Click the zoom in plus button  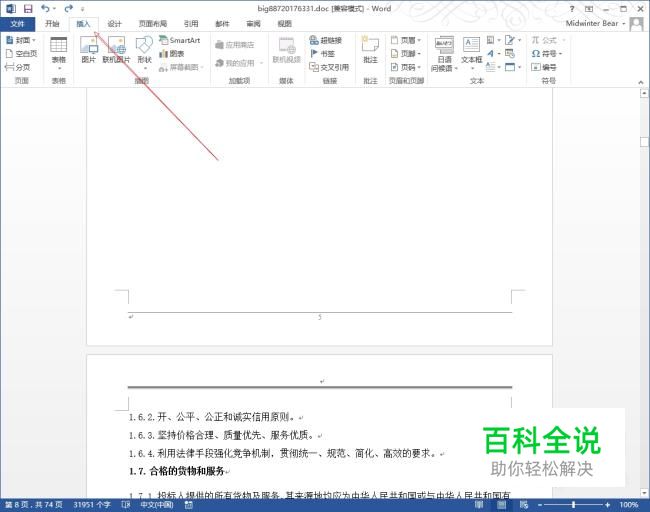point(608,505)
